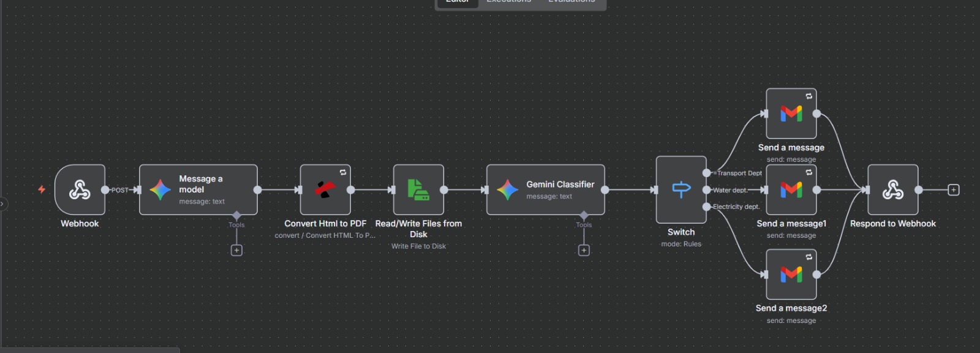Select the Send a message1 Gmail node

coord(791,189)
